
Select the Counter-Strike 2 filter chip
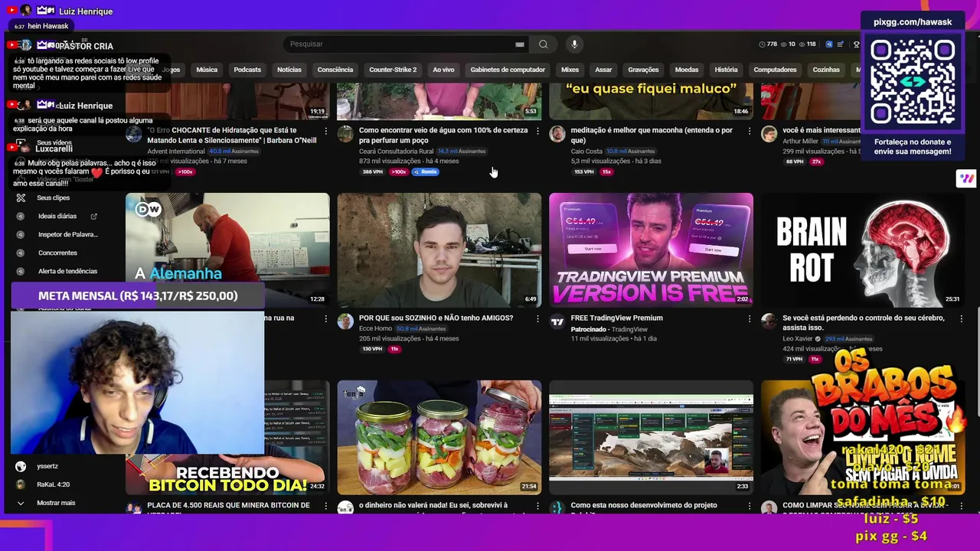[393, 70]
